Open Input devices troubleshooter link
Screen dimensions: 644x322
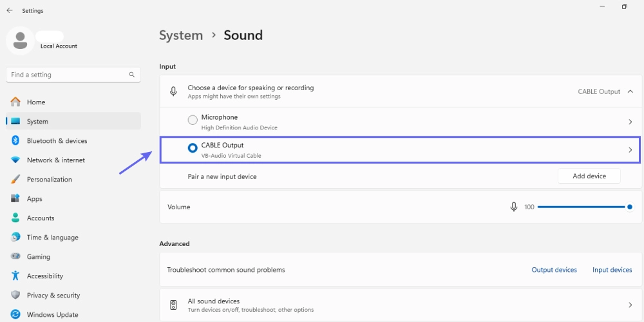tap(612, 270)
